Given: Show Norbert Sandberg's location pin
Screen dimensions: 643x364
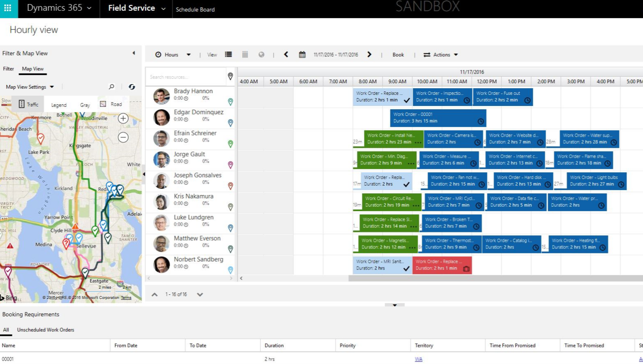Looking at the screenshot, I should pos(230,270).
